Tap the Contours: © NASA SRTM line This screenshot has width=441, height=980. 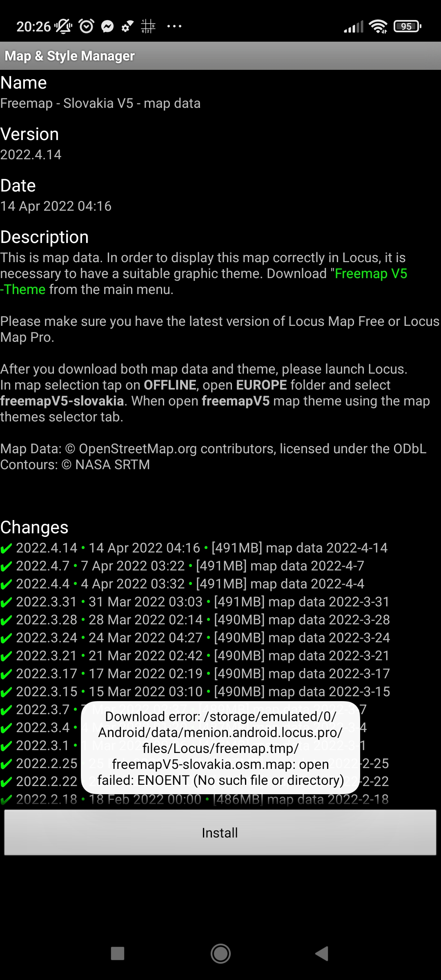click(75, 465)
